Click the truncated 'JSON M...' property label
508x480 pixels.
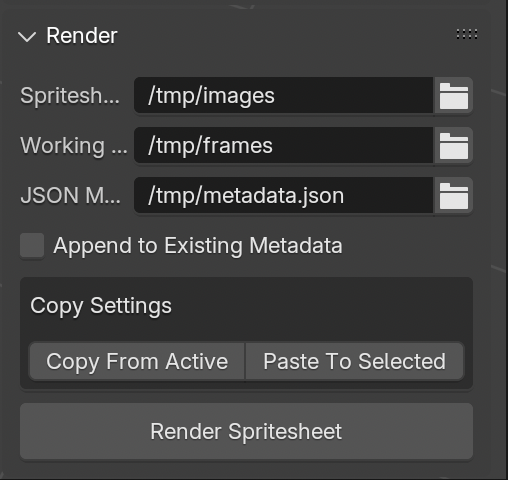click(71, 196)
